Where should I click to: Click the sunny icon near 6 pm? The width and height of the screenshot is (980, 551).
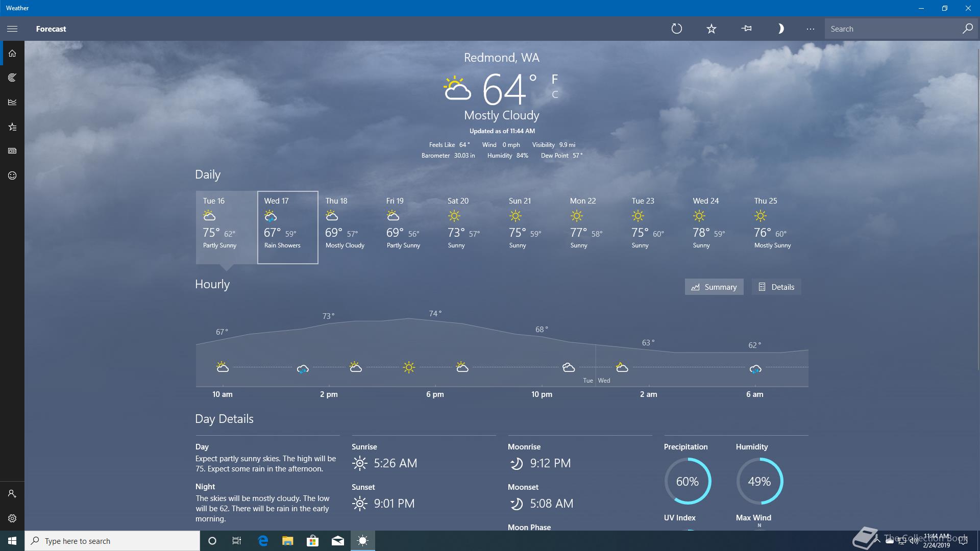click(409, 367)
